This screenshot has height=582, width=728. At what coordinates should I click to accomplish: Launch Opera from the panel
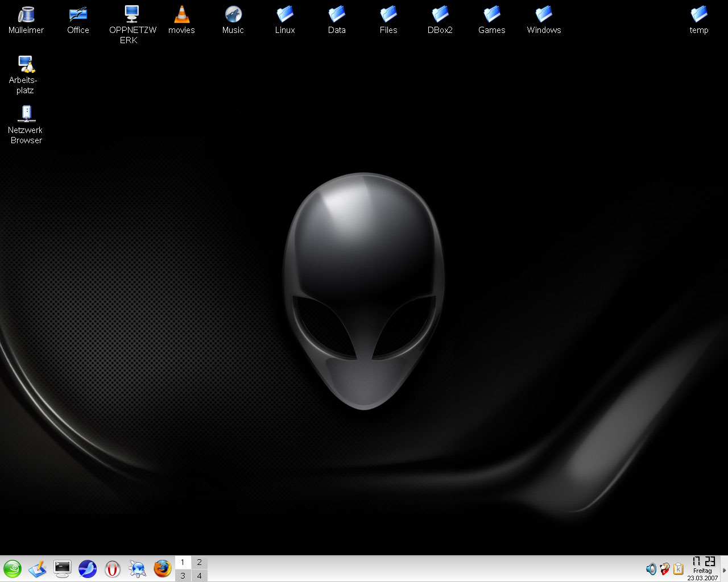pos(113,568)
